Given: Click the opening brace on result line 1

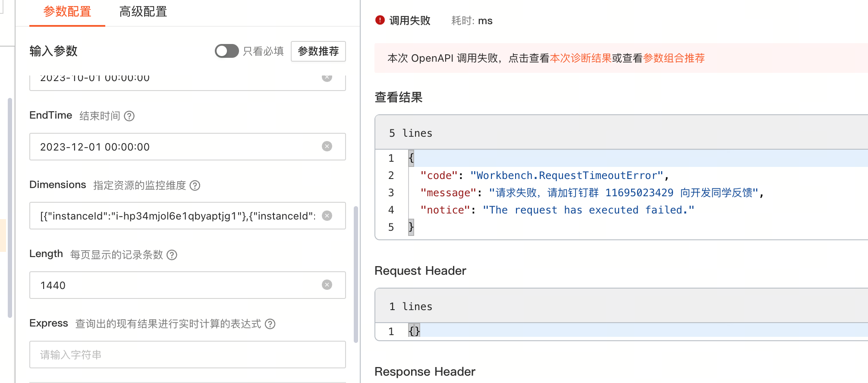Looking at the screenshot, I should pos(411,158).
